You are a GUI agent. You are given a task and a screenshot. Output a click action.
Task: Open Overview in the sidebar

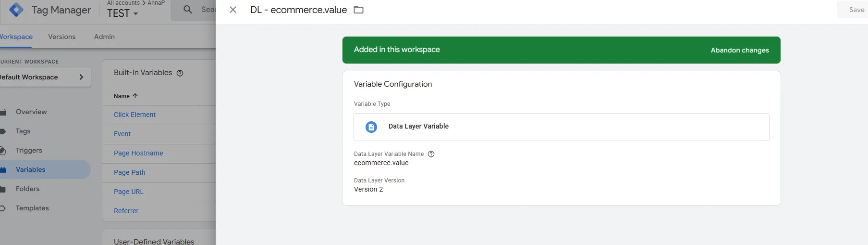coord(31,112)
